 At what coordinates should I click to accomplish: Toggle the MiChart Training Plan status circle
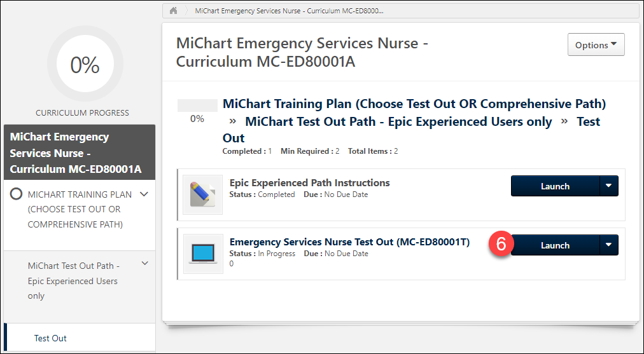pyautogui.click(x=17, y=194)
